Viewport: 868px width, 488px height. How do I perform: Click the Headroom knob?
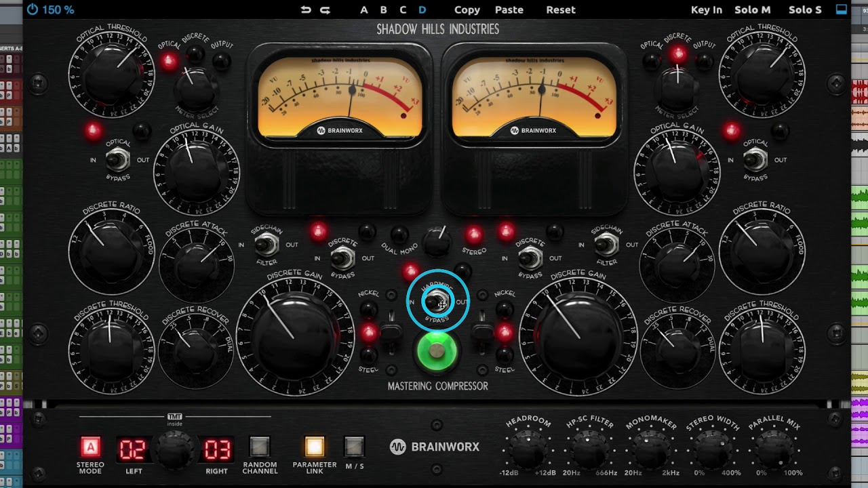(528, 448)
